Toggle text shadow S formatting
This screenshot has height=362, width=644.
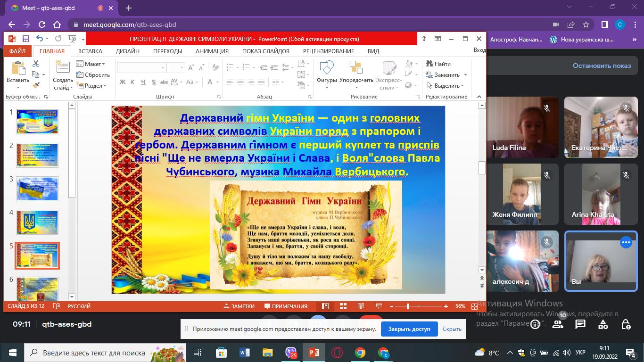154,82
